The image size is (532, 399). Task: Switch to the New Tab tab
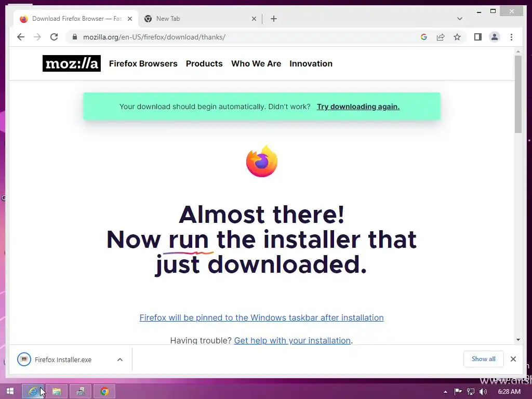click(200, 19)
